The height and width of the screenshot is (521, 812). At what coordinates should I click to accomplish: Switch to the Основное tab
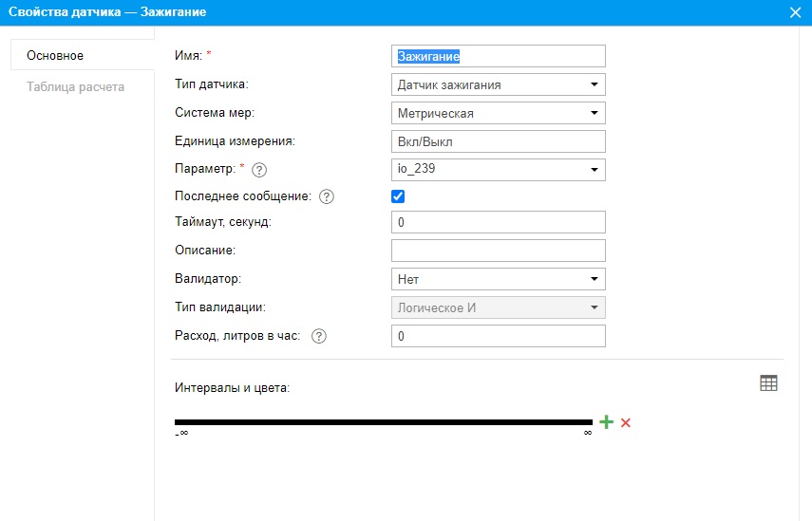pos(55,55)
